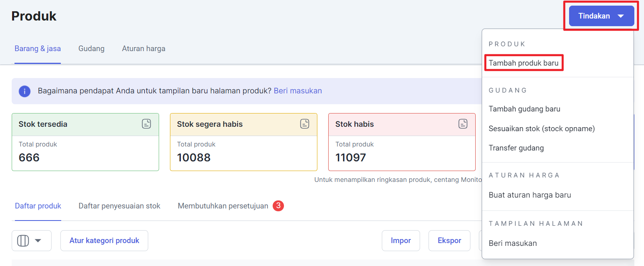Image resolution: width=644 pixels, height=266 pixels.
Task: Click the GUDANG section header in menu
Action: coord(508,91)
